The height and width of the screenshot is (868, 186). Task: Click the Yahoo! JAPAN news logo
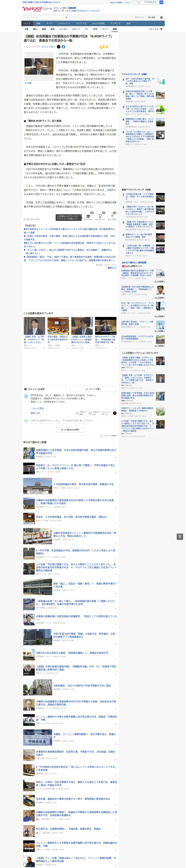point(37,9)
